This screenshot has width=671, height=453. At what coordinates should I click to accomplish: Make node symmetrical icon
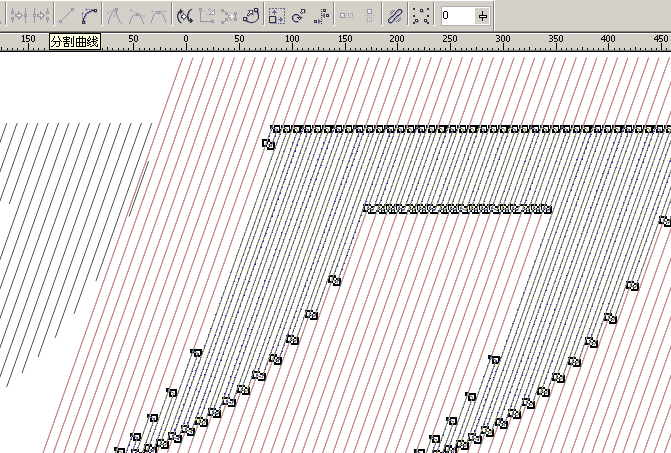pyautogui.click(x=159, y=16)
